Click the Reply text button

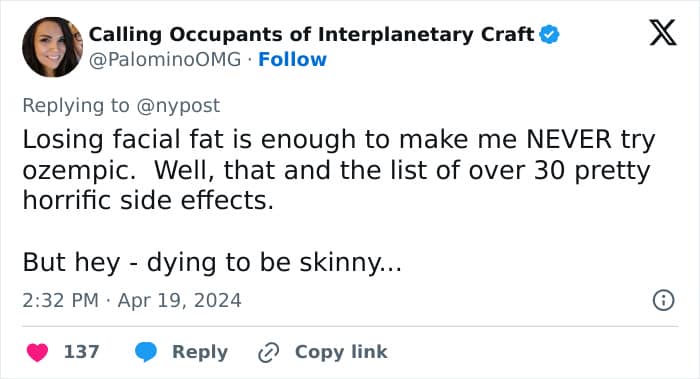[x=200, y=352]
